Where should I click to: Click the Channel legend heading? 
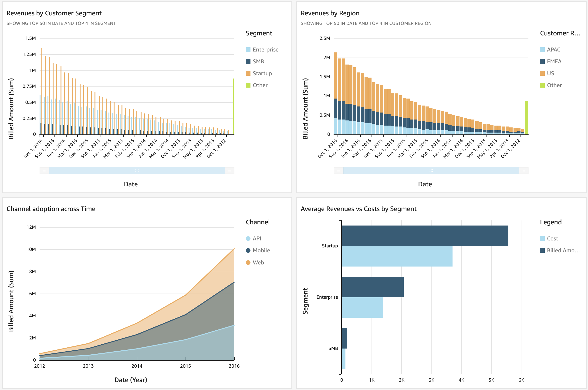pos(258,222)
